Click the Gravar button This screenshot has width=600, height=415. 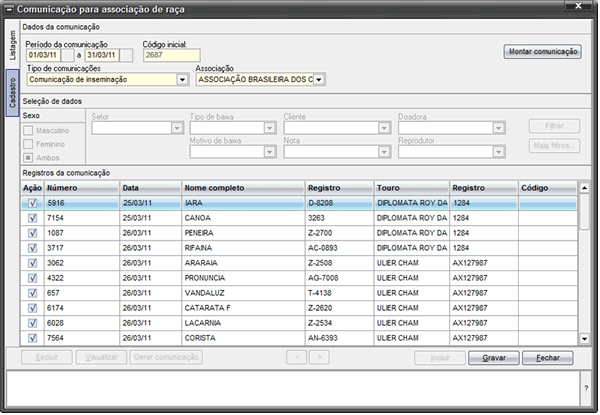(494, 358)
